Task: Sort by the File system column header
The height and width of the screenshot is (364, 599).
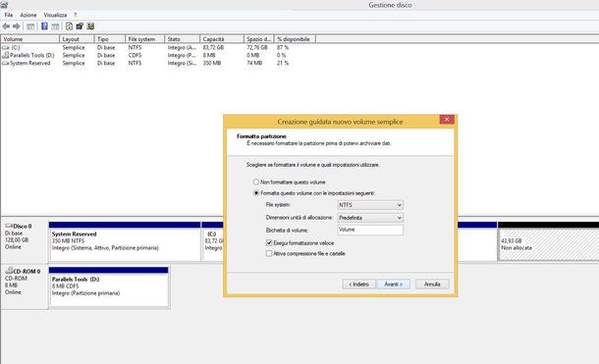Action: [144, 39]
